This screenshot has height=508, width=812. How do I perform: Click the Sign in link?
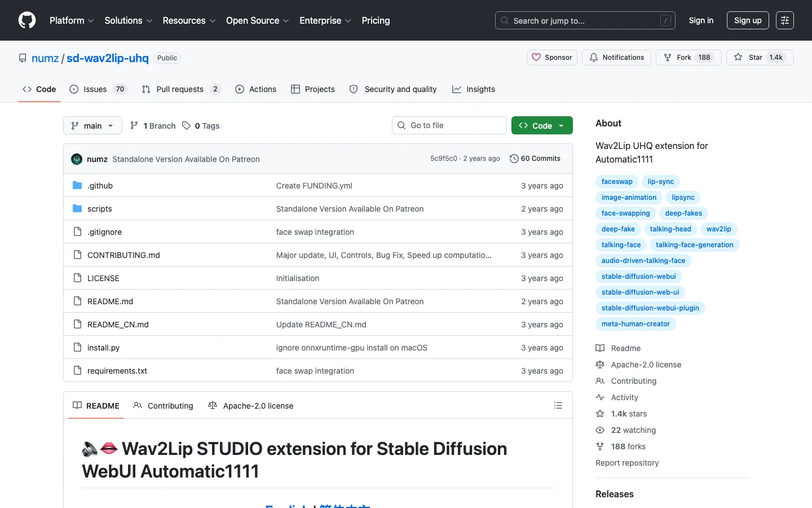(701, 20)
